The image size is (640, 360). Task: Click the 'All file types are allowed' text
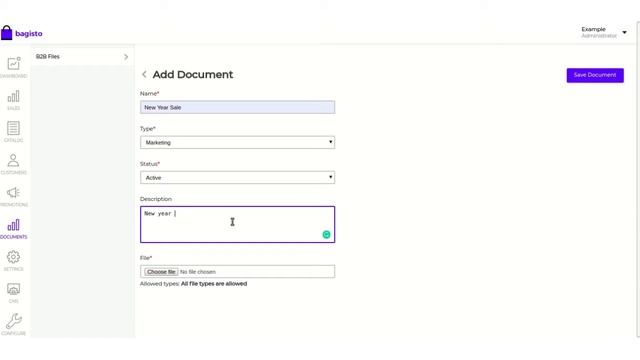[x=214, y=284]
